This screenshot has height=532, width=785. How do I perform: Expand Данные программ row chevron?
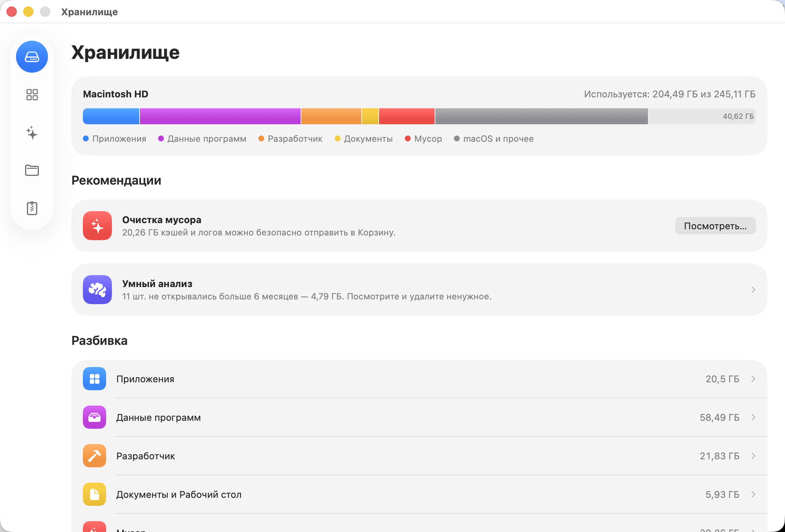pos(753,417)
